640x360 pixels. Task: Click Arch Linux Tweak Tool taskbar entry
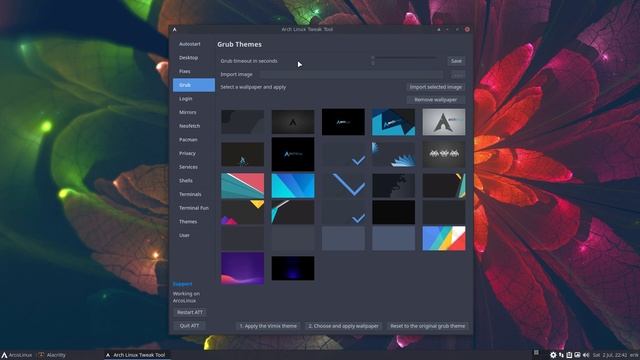pos(136,355)
